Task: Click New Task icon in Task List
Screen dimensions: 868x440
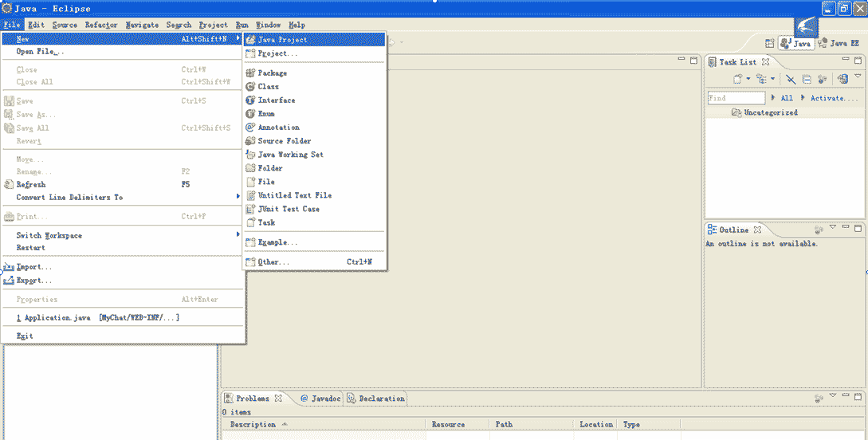Action: pyautogui.click(x=737, y=80)
